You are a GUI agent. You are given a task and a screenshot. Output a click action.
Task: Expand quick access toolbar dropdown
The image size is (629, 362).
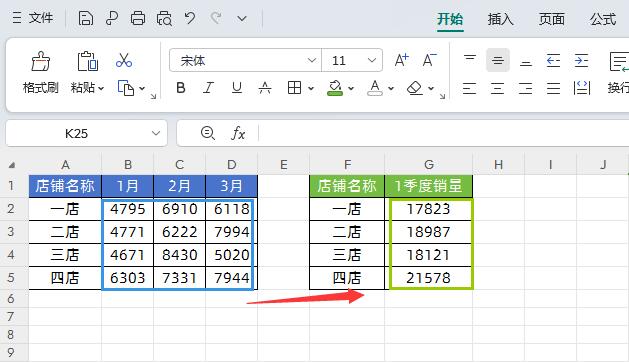(x=242, y=18)
